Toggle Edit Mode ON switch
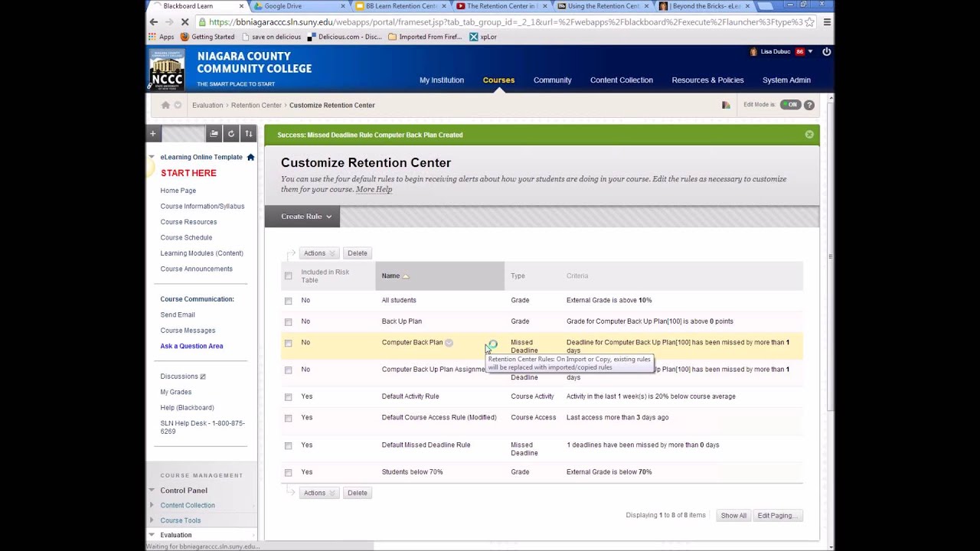 pyautogui.click(x=790, y=105)
